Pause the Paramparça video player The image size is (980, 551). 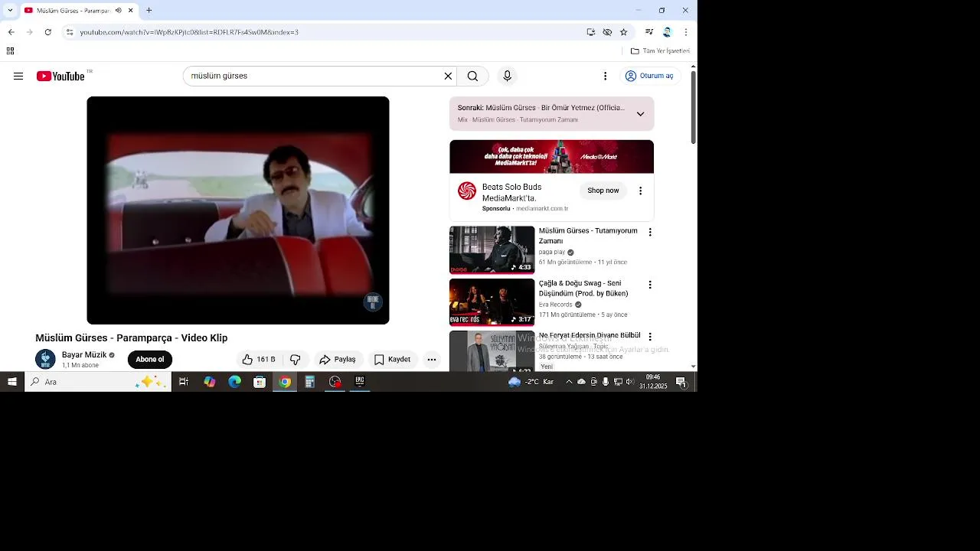click(238, 210)
